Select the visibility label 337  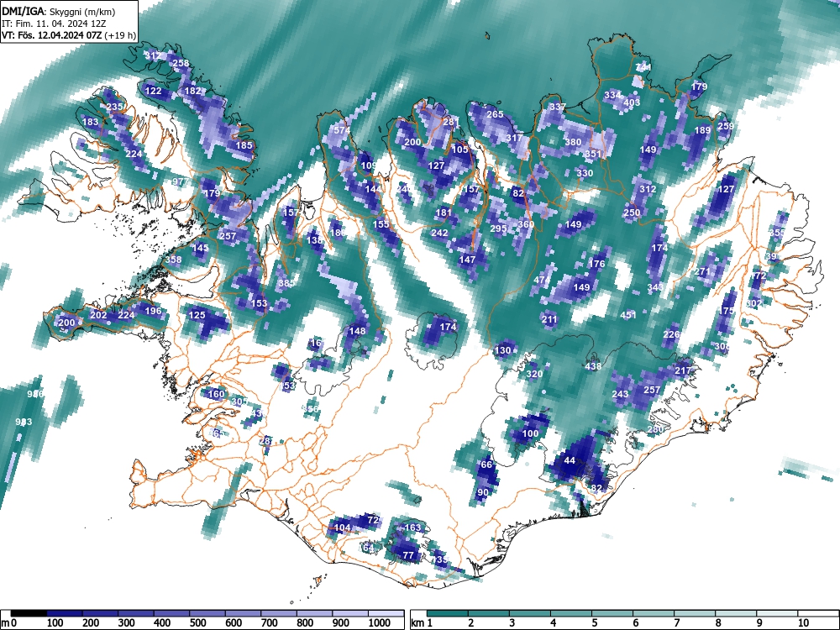(558, 107)
